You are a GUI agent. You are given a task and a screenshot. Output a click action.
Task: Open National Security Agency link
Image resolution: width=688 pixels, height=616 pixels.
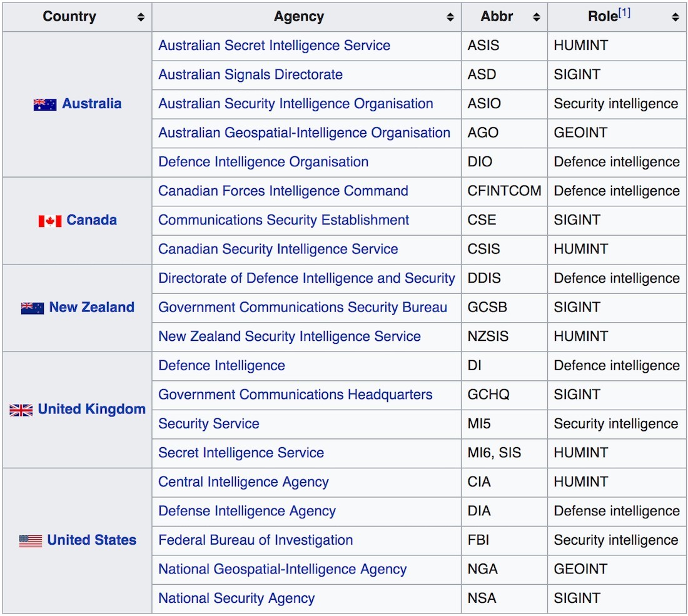[x=236, y=598]
